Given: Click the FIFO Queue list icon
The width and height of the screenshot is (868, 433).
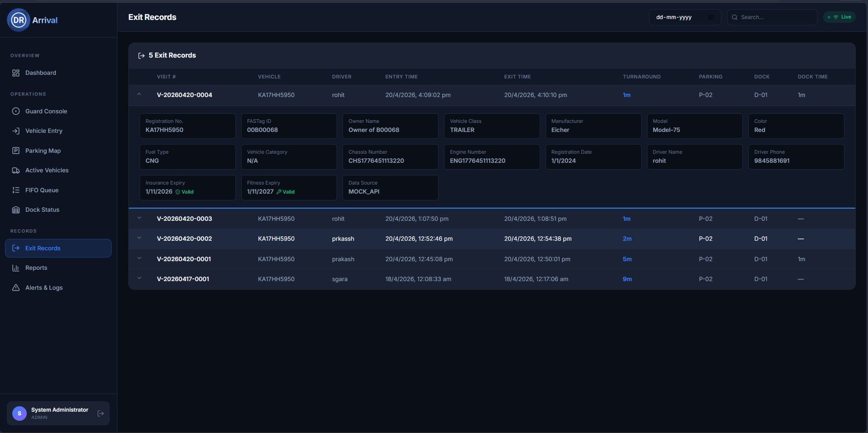Looking at the screenshot, I should [x=16, y=190].
